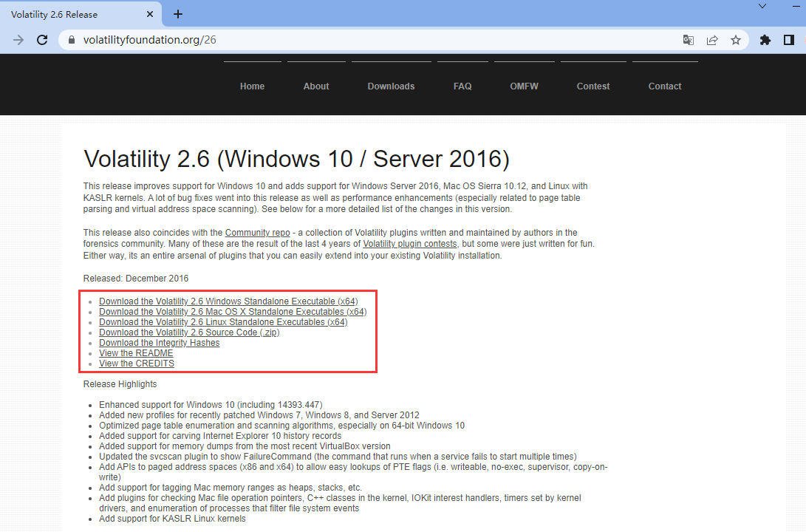The height and width of the screenshot is (532, 806).
Task: Go to the Contest menu item
Action: pos(593,86)
